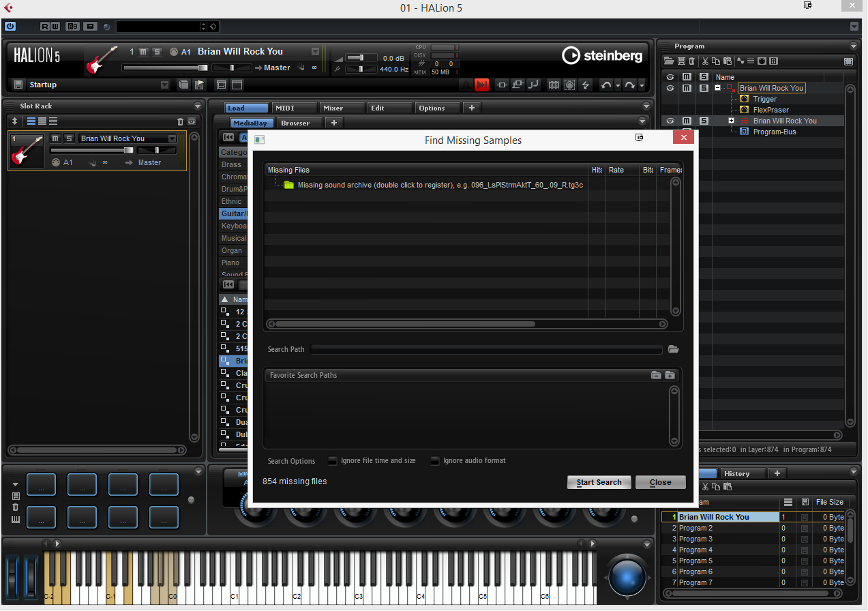Screen dimensions: 868x611
Task: Click the editor view icon right of Startup
Action: tap(221, 85)
